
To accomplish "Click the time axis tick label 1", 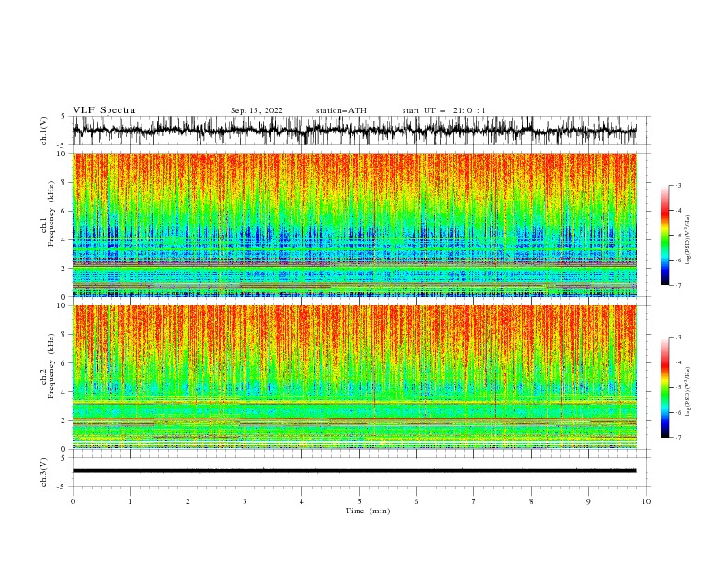I will point(130,501).
